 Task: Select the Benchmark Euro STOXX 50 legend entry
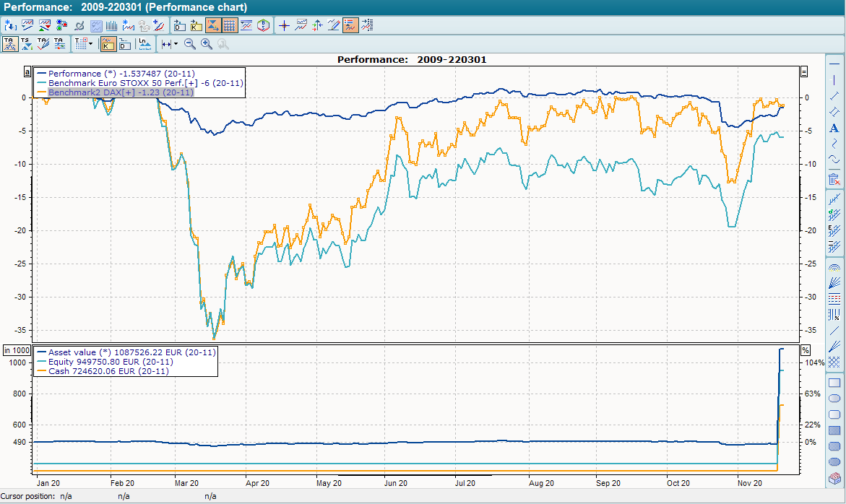tap(144, 83)
